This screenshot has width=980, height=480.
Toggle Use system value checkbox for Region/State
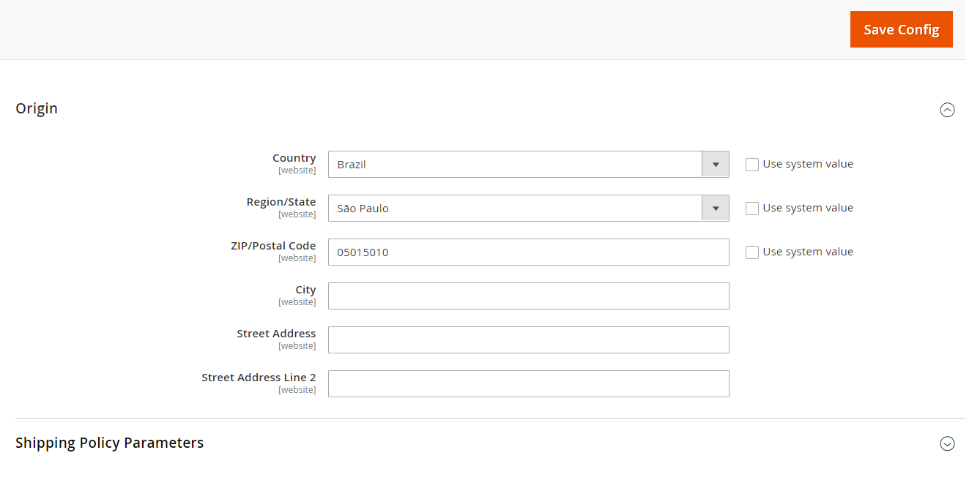(752, 209)
